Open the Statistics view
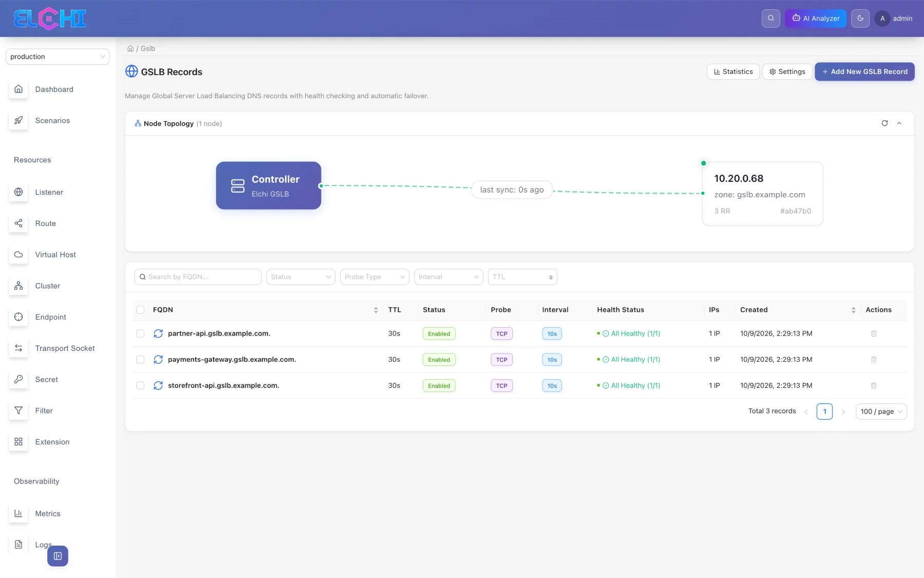Image resolution: width=924 pixels, height=578 pixels. tap(733, 72)
